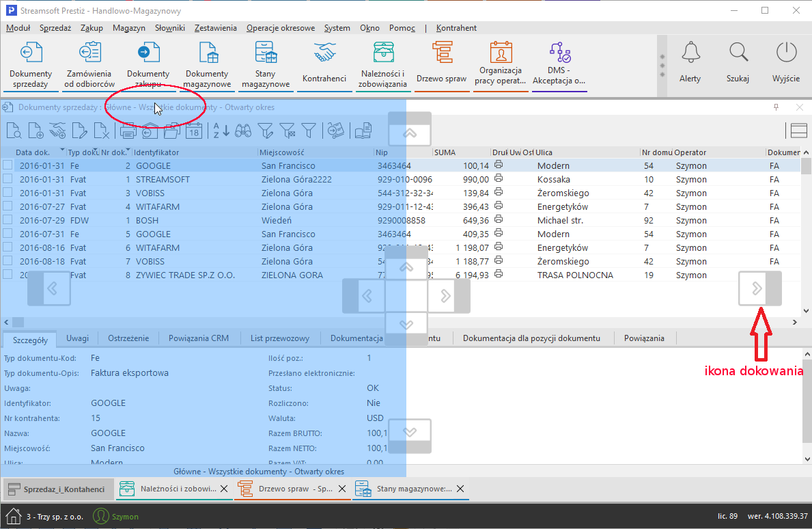Tick the checkbox for 2016-07-27 WITAFARM row
This screenshot has width=812, height=529.
[x=8, y=206]
